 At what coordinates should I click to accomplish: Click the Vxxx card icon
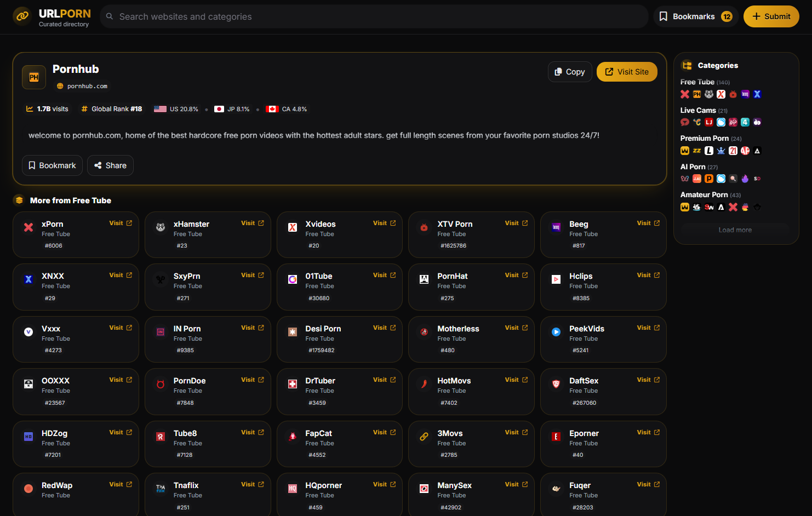pos(28,332)
